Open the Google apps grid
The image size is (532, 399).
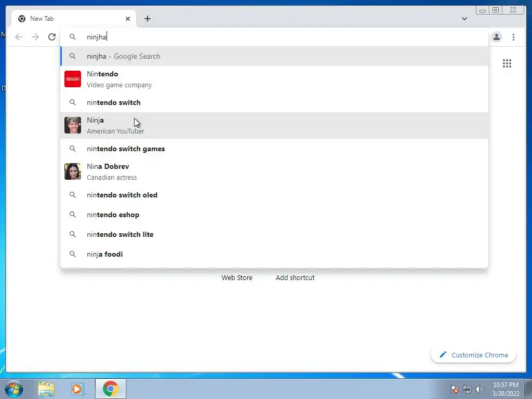(x=507, y=63)
